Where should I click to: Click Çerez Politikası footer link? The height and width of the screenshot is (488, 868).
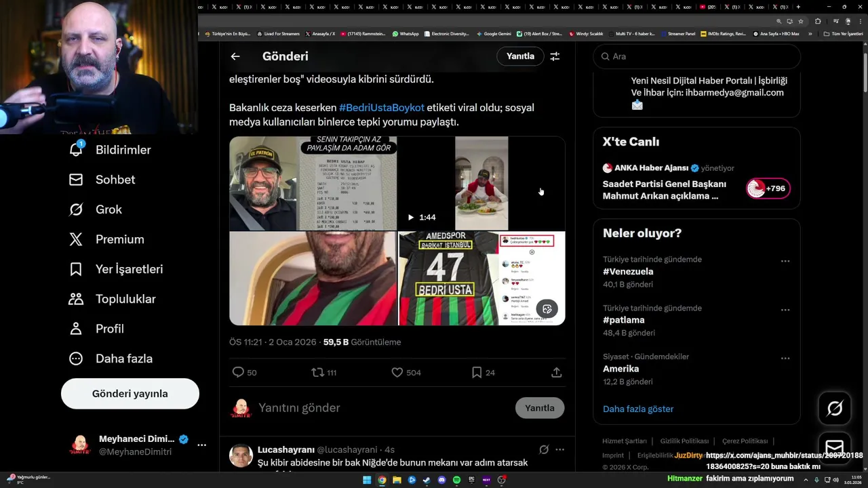pos(745,441)
